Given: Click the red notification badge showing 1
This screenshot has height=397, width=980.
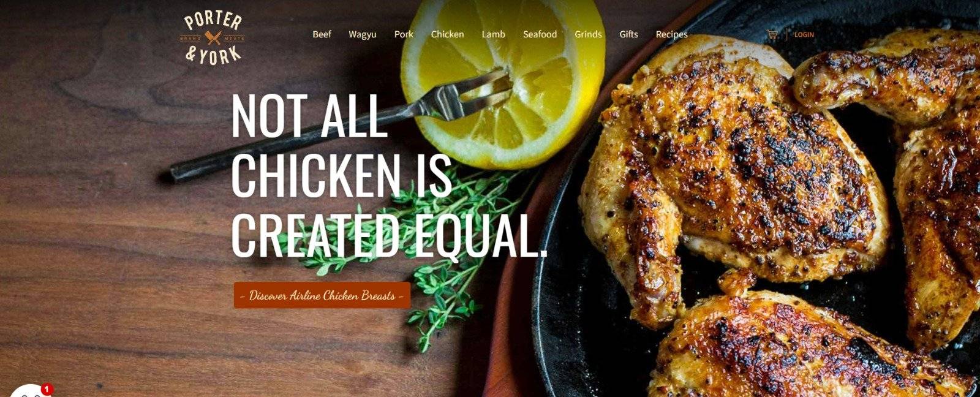Looking at the screenshot, I should (x=47, y=389).
